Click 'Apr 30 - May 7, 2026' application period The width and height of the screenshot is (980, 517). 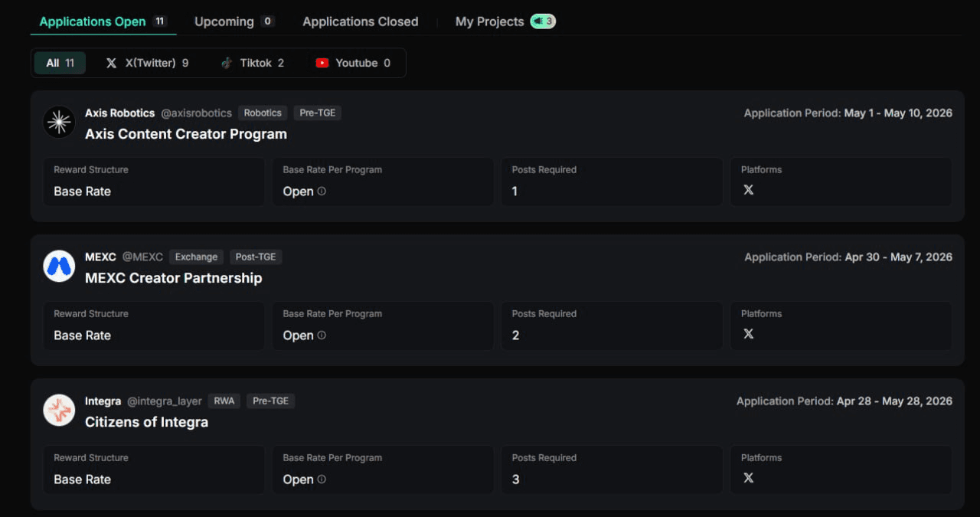[x=899, y=257]
